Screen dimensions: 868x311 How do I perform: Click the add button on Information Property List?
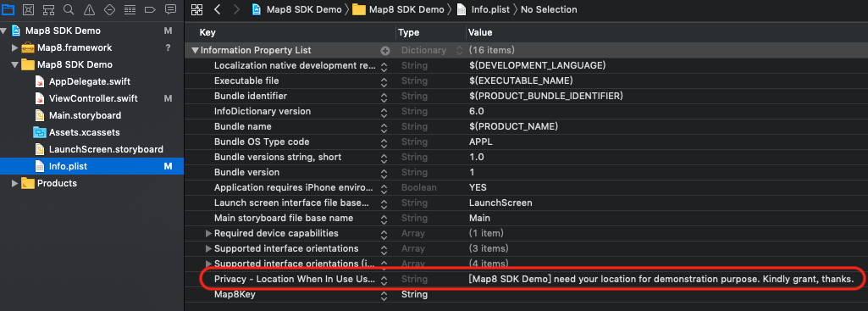(x=384, y=51)
